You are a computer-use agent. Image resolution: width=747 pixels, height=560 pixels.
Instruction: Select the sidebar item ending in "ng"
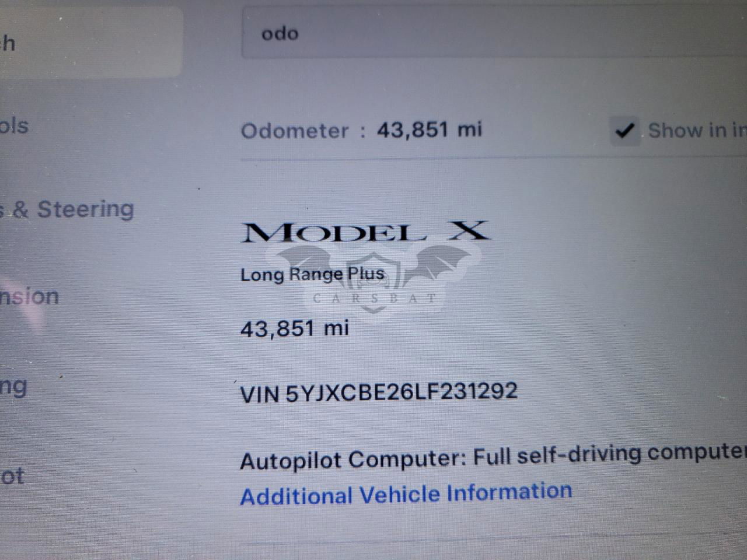13,387
